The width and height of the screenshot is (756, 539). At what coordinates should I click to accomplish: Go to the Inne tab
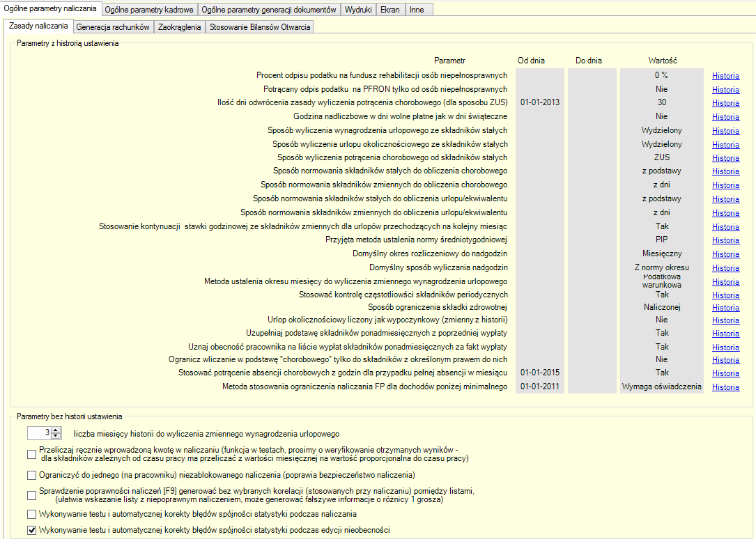tap(417, 10)
